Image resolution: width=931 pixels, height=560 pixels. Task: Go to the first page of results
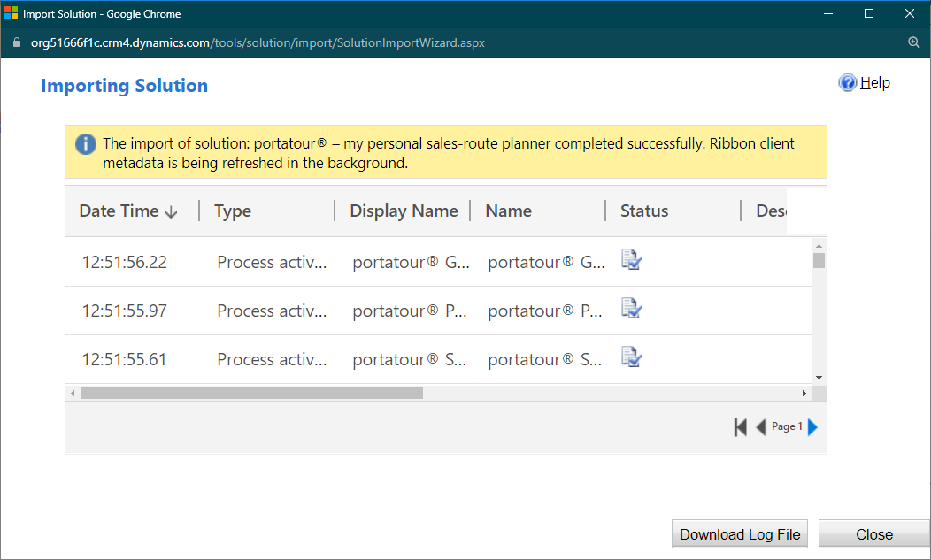tap(741, 427)
